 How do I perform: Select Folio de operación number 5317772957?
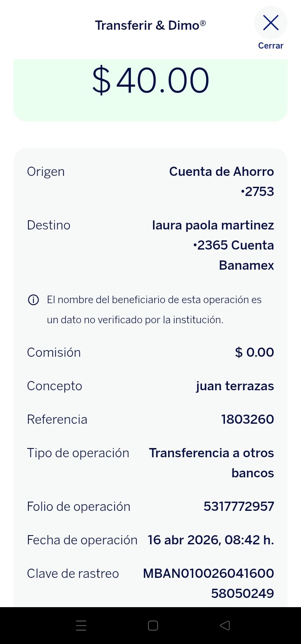(x=239, y=507)
